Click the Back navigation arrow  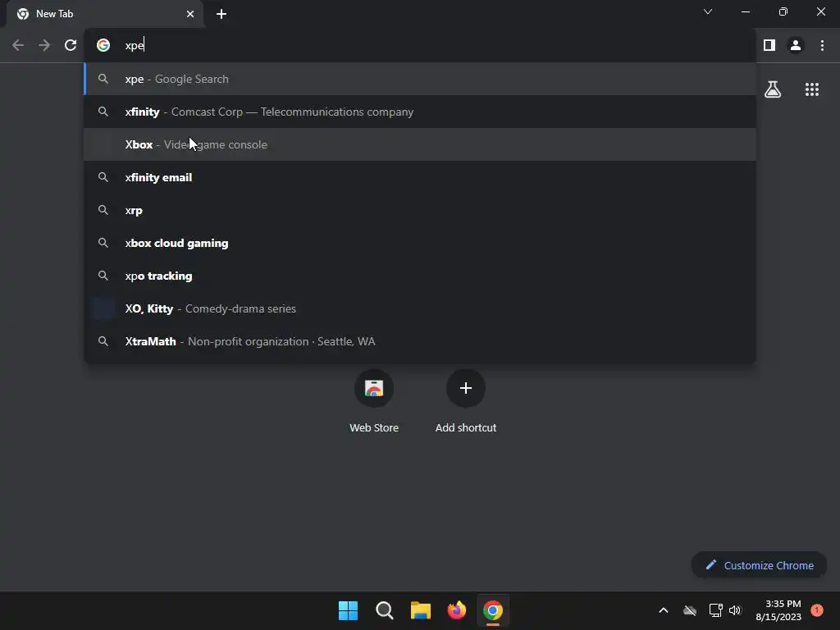pyautogui.click(x=18, y=46)
